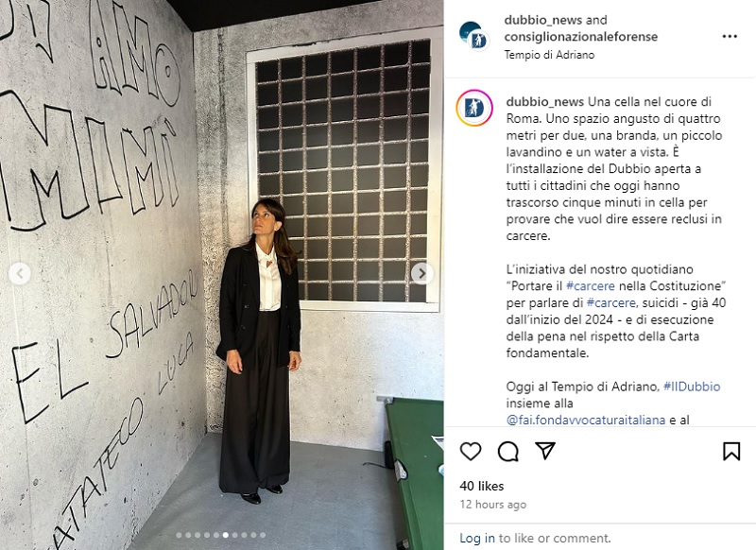
Task: Visit the @fai.fondavvocaturaitaliana mention
Action: pyautogui.click(x=586, y=420)
